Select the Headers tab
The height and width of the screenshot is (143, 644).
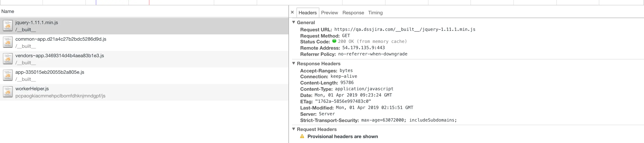pyautogui.click(x=307, y=13)
